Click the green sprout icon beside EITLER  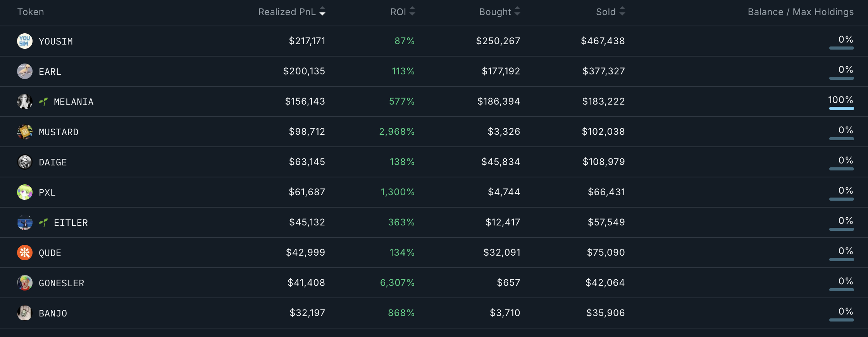click(43, 222)
